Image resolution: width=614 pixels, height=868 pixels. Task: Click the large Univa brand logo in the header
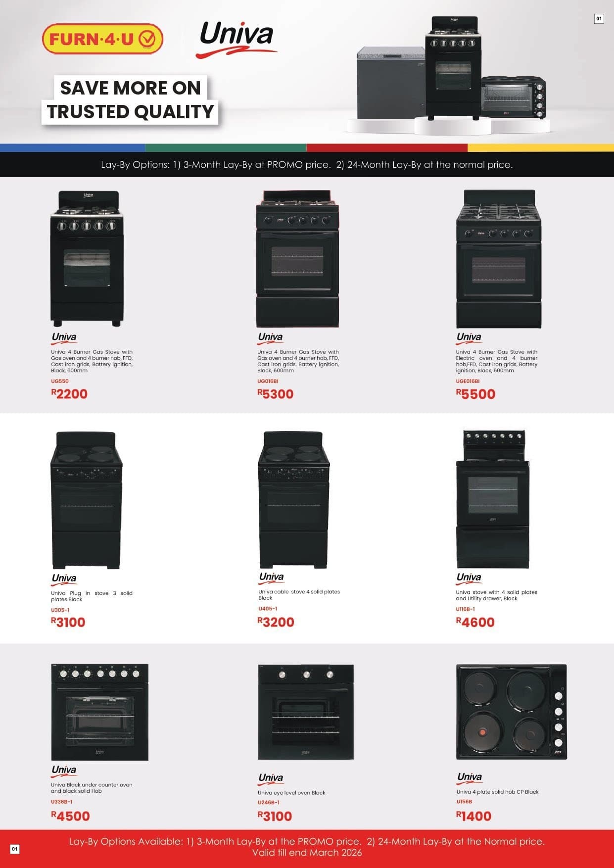point(236,40)
